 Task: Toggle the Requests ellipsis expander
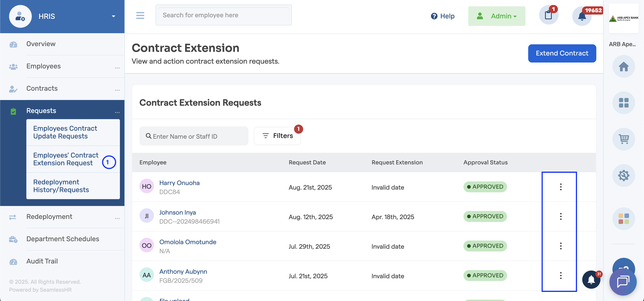117,112
